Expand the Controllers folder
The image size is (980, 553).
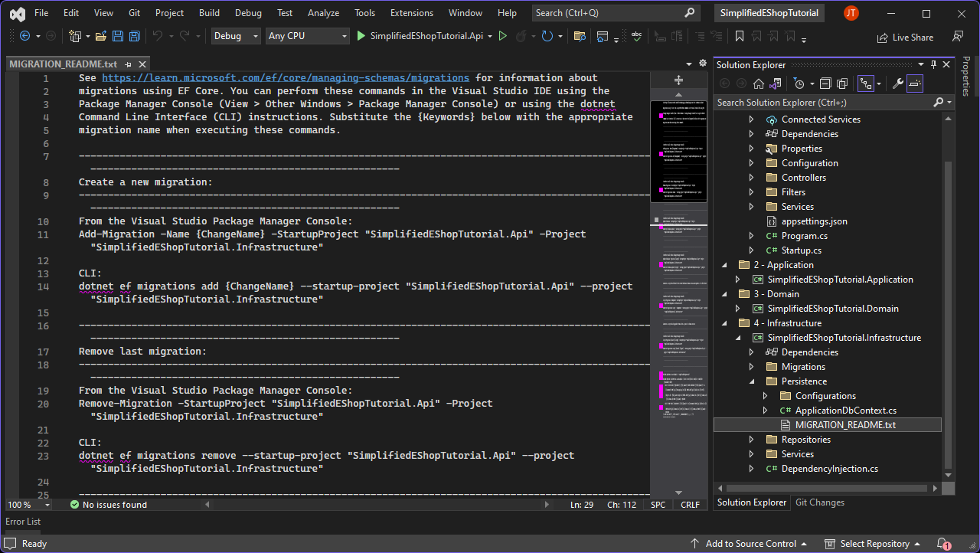click(751, 178)
